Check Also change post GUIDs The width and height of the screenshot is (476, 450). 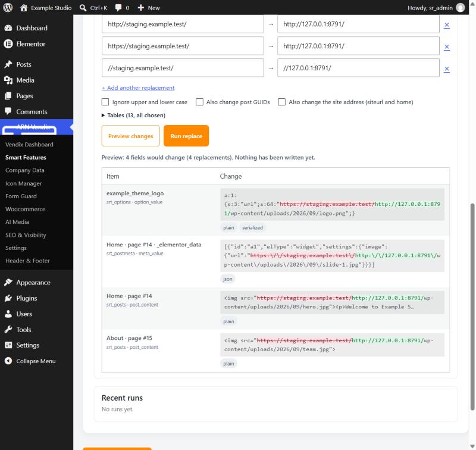tap(199, 102)
